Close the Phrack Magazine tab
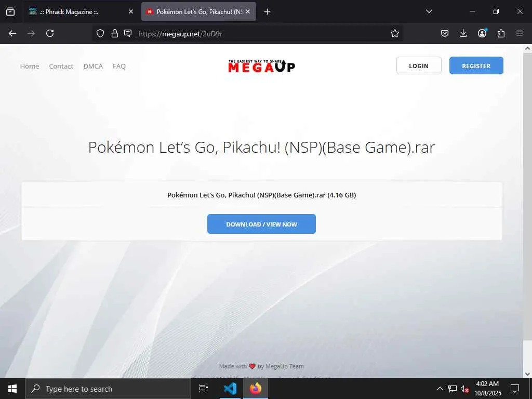Image resolution: width=532 pixels, height=399 pixels. click(x=131, y=11)
